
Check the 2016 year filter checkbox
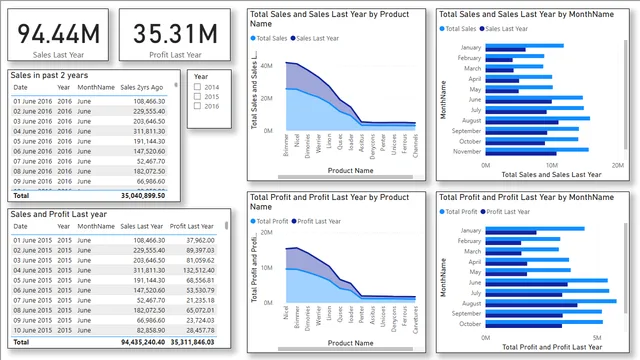click(x=198, y=106)
